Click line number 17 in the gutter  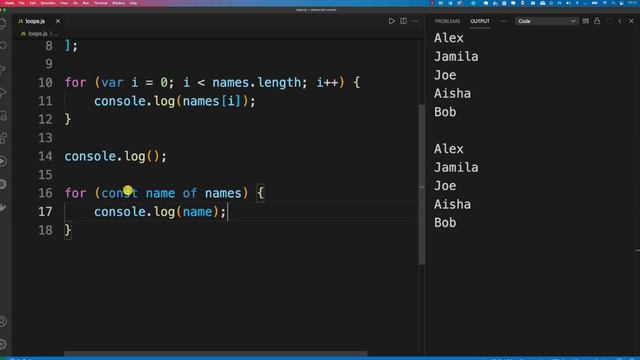(x=45, y=212)
